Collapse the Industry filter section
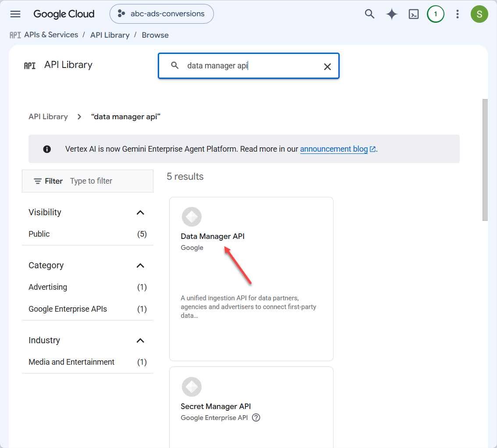 click(140, 341)
